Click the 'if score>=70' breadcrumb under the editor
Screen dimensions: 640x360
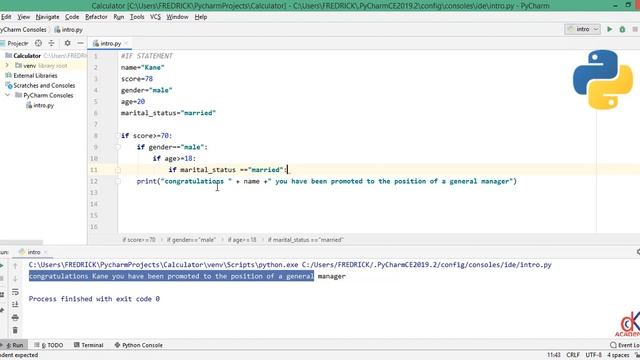(139, 240)
